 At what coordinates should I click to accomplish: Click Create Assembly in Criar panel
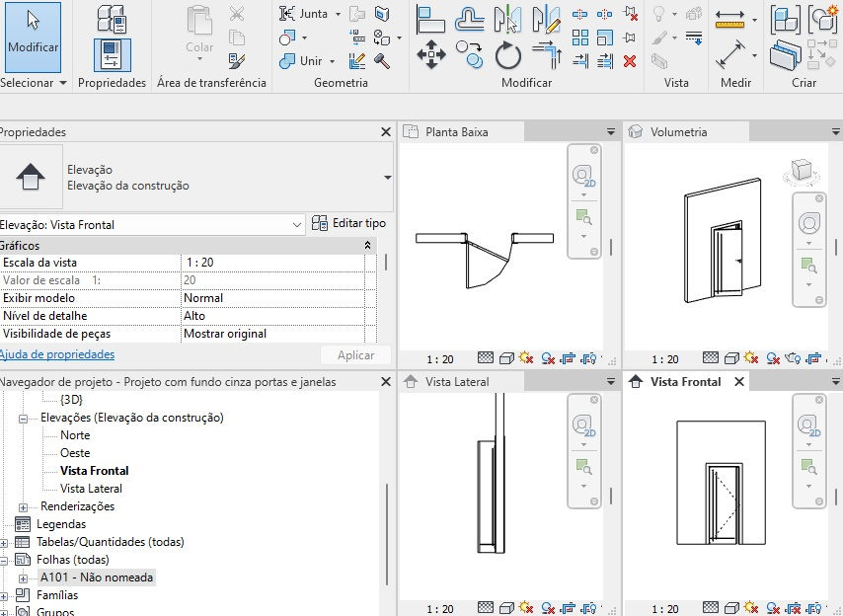point(785,20)
